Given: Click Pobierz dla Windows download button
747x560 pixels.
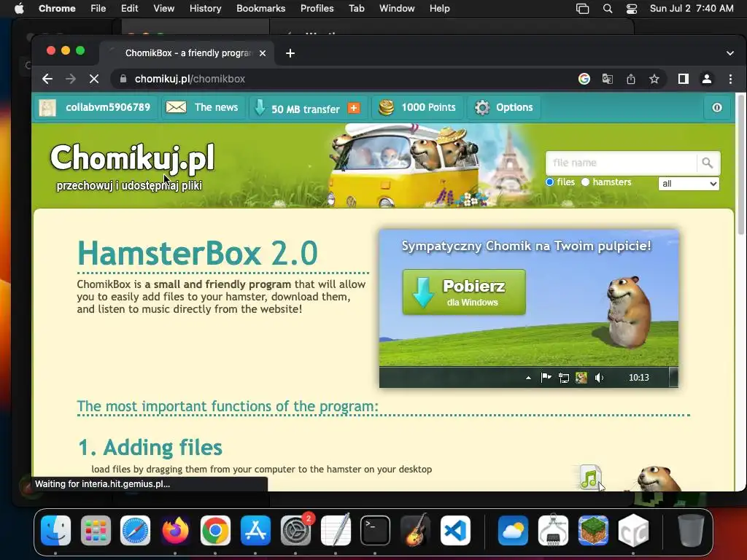Looking at the screenshot, I should point(464,292).
